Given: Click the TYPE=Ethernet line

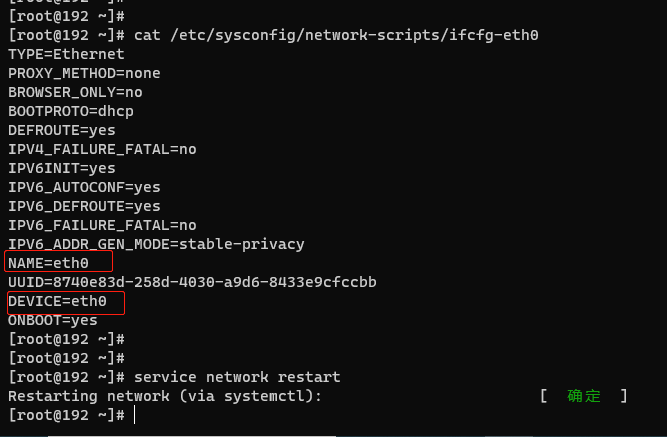Looking at the screenshot, I should pyautogui.click(x=66, y=54).
